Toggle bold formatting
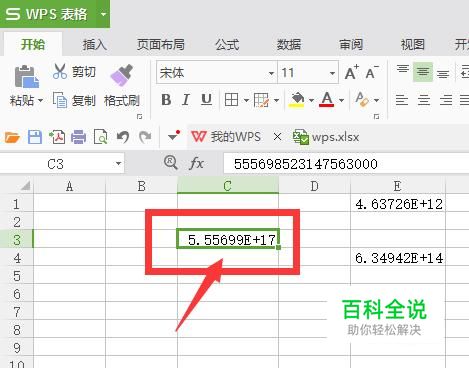The height and width of the screenshot is (368, 469). [x=166, y=100]
